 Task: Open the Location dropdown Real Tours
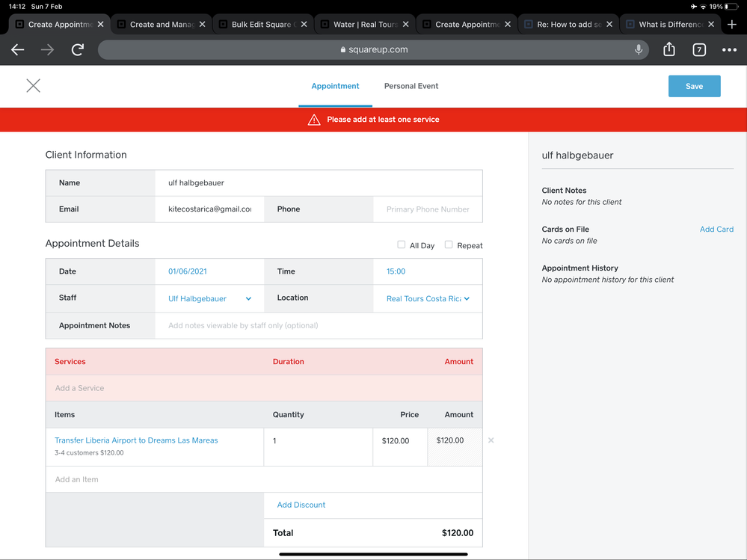428,298
